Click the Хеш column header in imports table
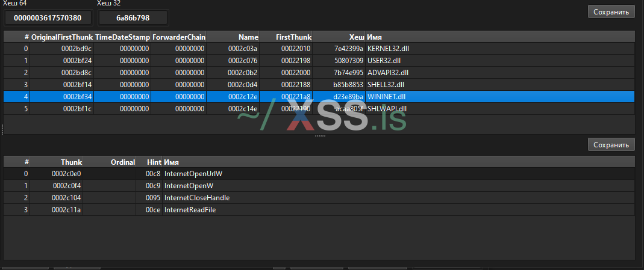 pyautogui.click(x=339, y=37)
